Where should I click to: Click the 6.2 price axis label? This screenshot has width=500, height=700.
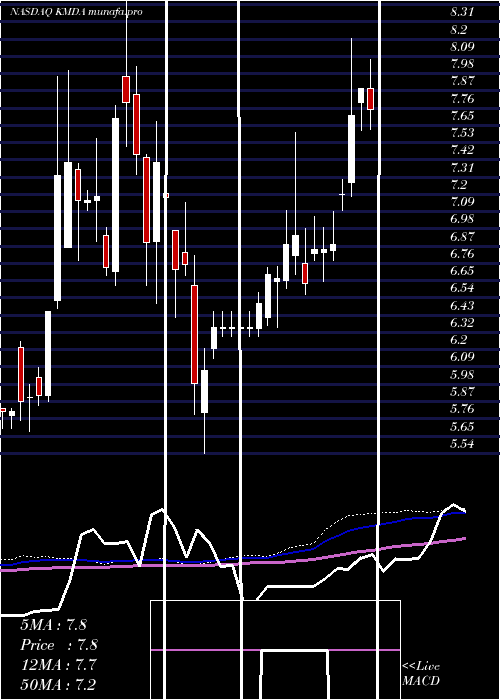tap(459, 340)
